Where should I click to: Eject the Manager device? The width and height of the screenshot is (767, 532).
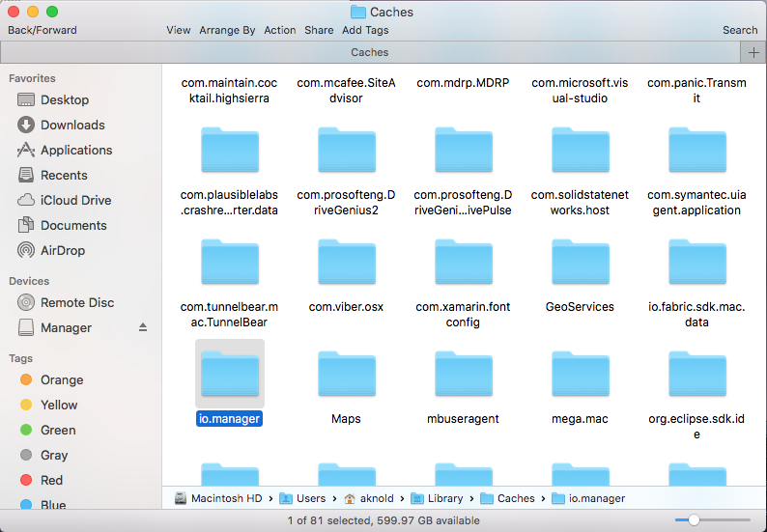tap(143, 327)
